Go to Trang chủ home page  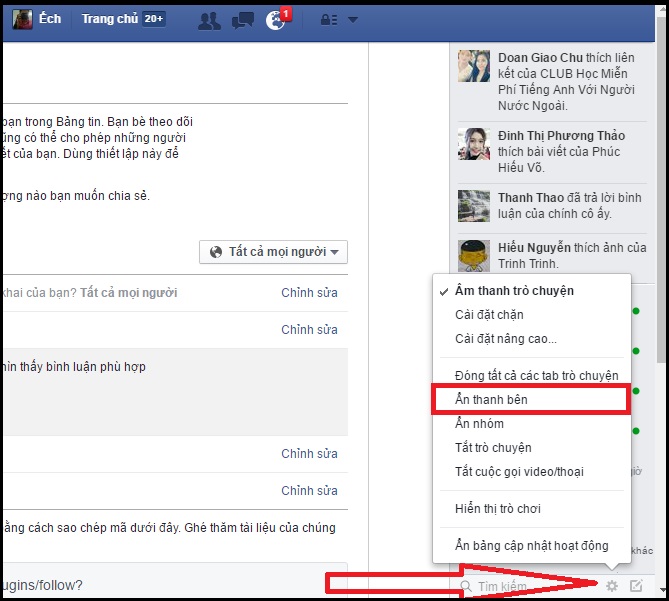tap(110, 19)
